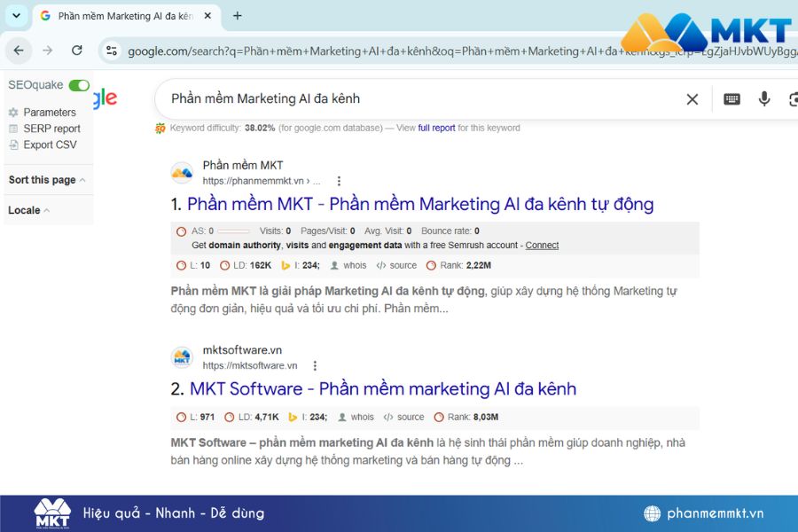Export results with Export CSV
The image size is (798, 532).
(50, 145)
